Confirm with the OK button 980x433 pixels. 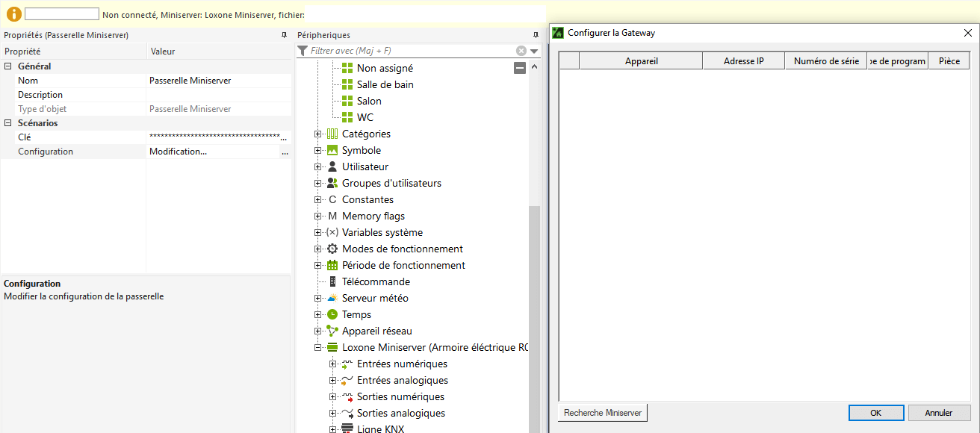coord(876,413)
